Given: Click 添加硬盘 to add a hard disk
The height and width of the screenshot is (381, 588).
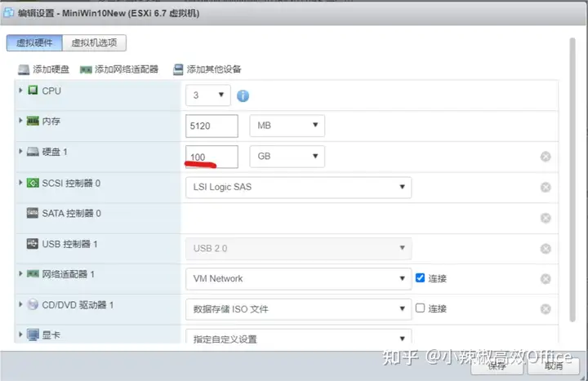Looking at the screenshot, I should click(51, 69).
